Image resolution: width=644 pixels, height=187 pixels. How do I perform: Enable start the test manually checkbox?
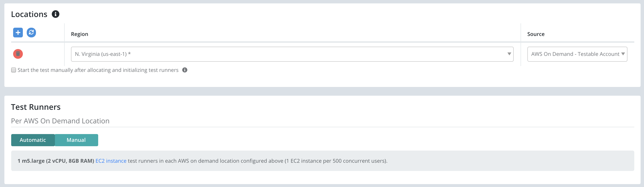pyautogui.click(x=14, y=70)
